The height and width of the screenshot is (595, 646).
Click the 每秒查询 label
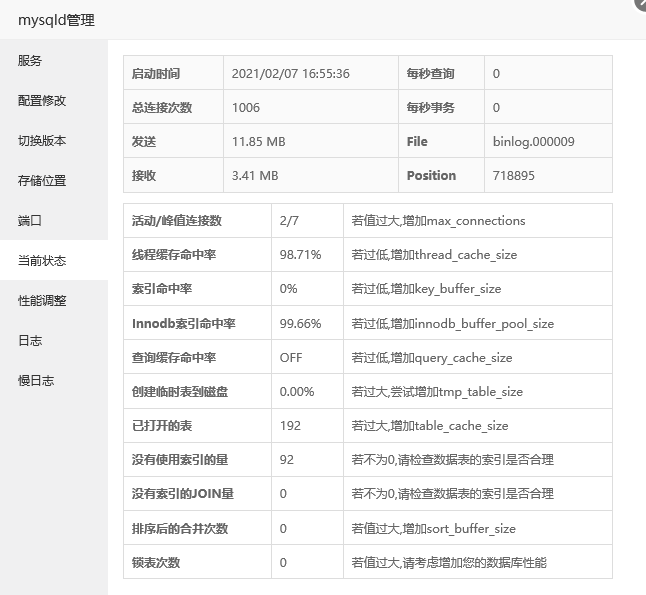pyautogui.click(x=431, y=74)
